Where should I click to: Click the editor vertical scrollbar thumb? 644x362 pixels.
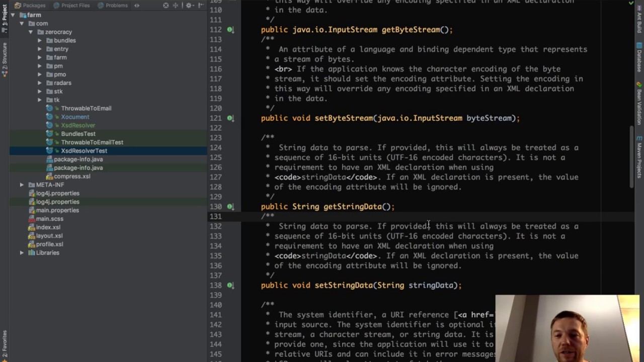[632, 157]
